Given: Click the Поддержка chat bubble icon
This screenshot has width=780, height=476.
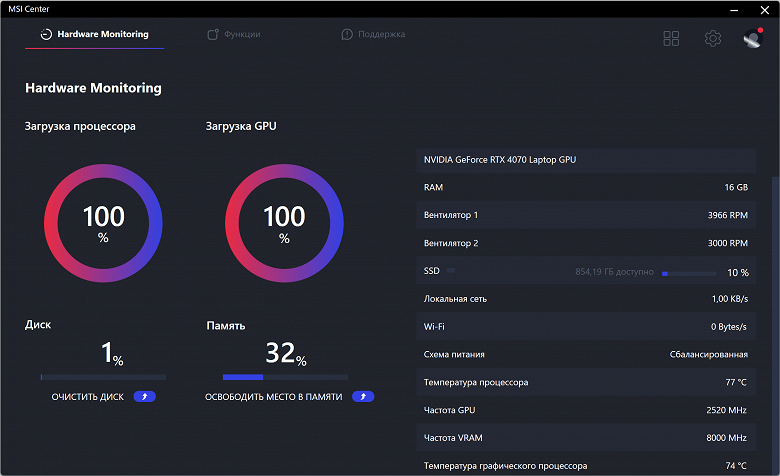Looking at the screenshot, I should pos(347,34).
